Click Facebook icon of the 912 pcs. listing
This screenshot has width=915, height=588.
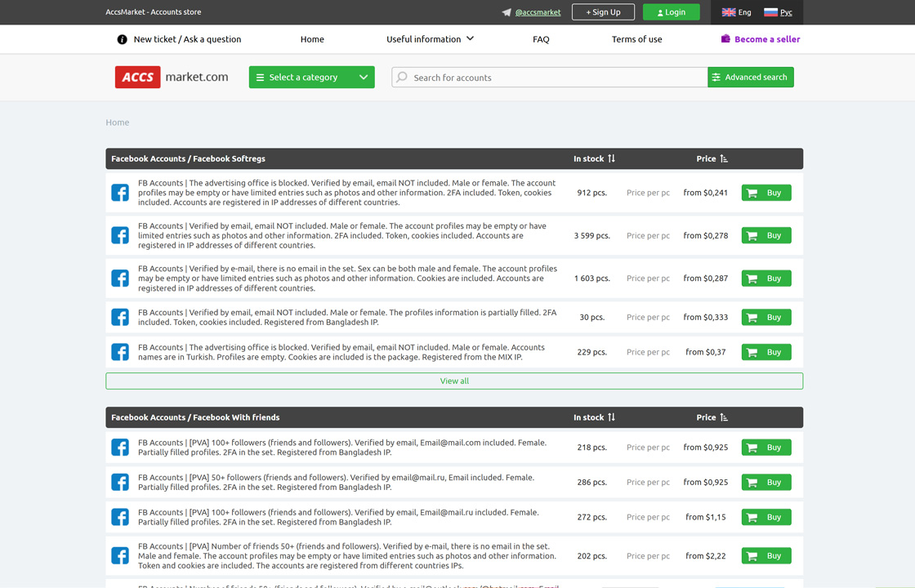point(120,193)
